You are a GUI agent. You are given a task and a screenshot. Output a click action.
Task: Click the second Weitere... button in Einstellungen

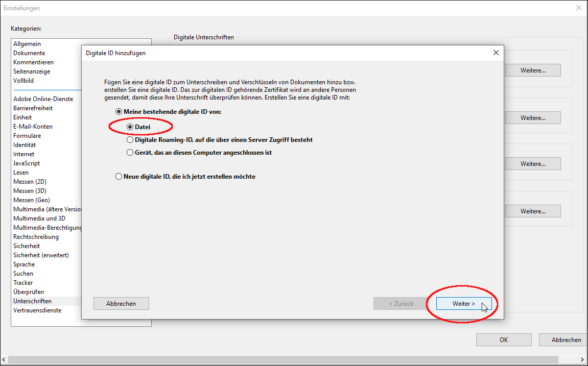coord(533,117)
